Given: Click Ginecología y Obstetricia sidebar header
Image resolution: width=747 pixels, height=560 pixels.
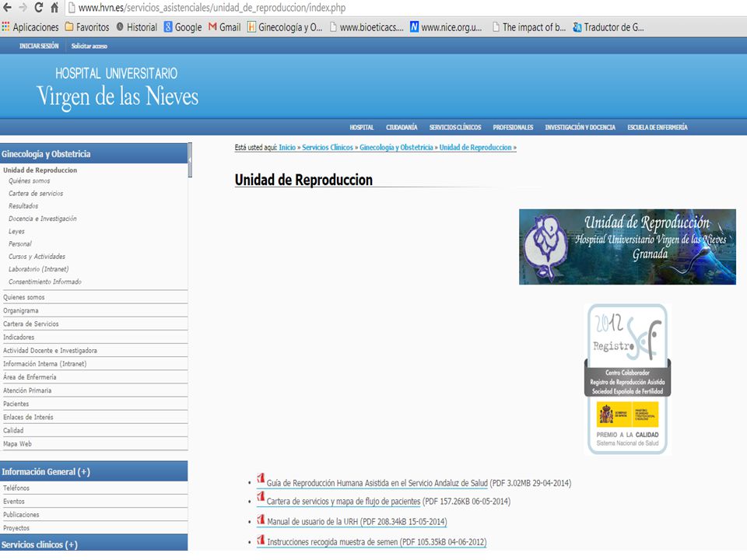Looking at the screenshot, I should point(94,154).
